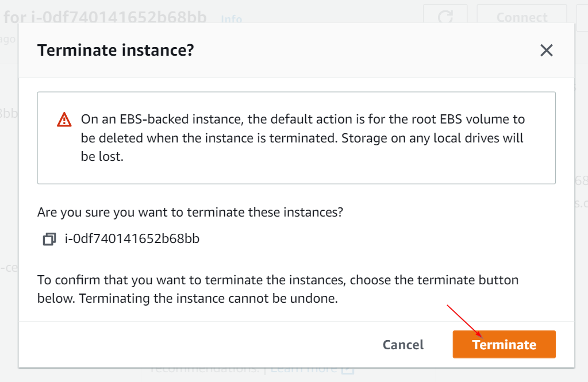Close the Terminate instance dialog with X
This screenshot has width=588, height=382.
pos(547,50)
